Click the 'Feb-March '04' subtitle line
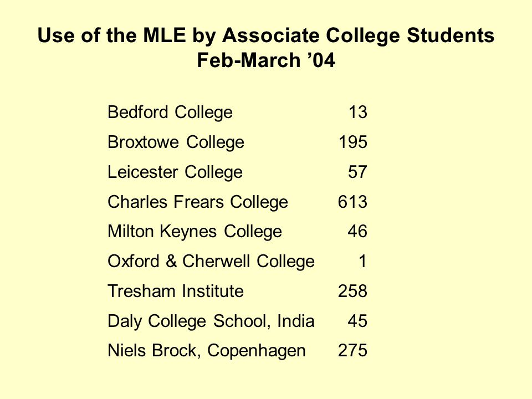The height and width of the screenshot is (399, 532). tap(266, 60)
